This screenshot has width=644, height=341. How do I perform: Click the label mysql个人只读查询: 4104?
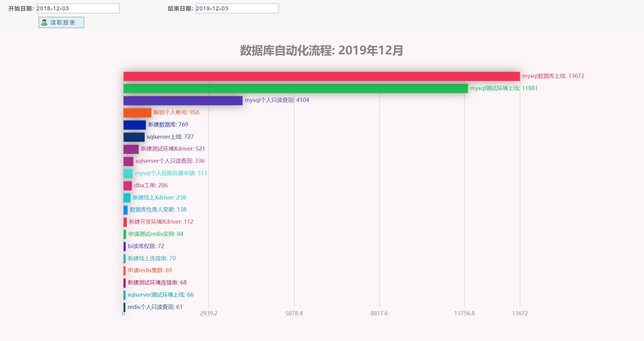pos(277,100)
